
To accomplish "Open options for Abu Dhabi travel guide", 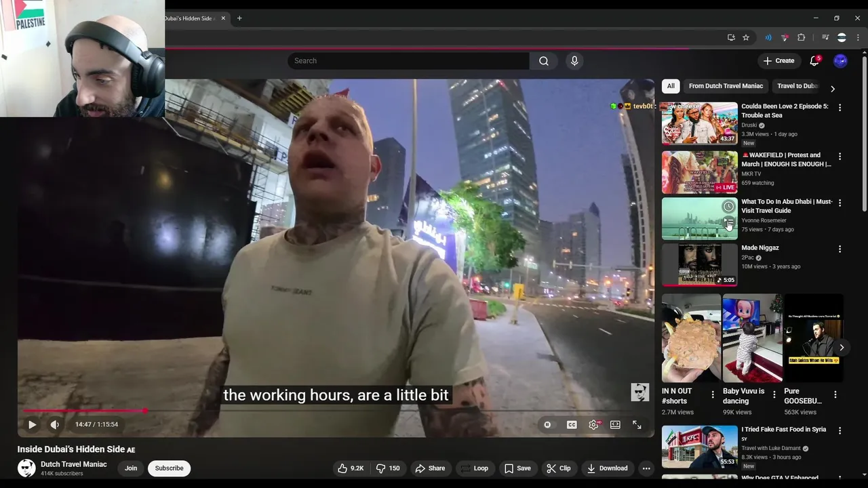I will pos(840,203).
